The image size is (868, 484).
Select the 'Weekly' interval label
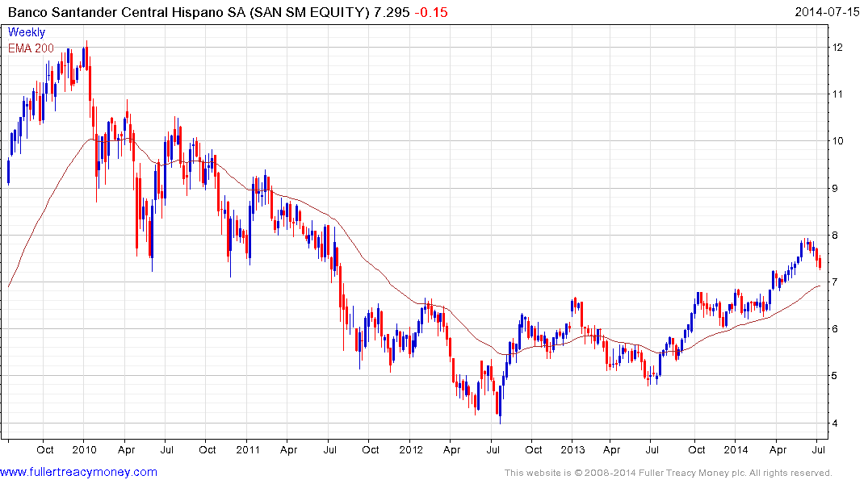(26, 32)
